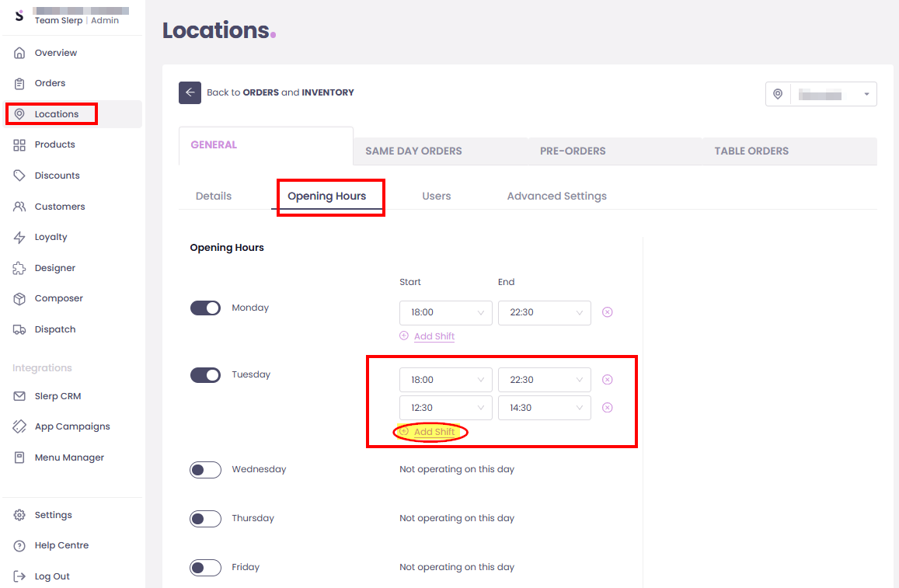The image size is (899, 588).
Task: Click the Composer box icon
Action: 20,298
